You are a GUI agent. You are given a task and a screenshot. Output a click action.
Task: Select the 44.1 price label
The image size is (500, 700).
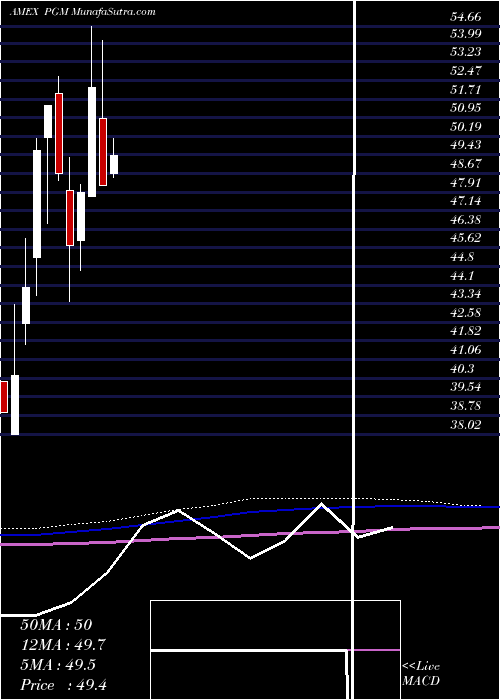tap(462, 275)
